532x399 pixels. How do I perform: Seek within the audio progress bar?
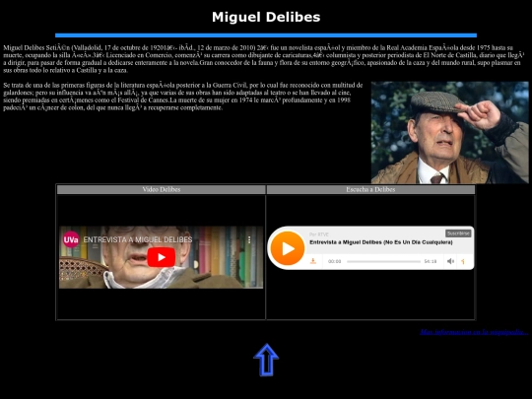383,262
